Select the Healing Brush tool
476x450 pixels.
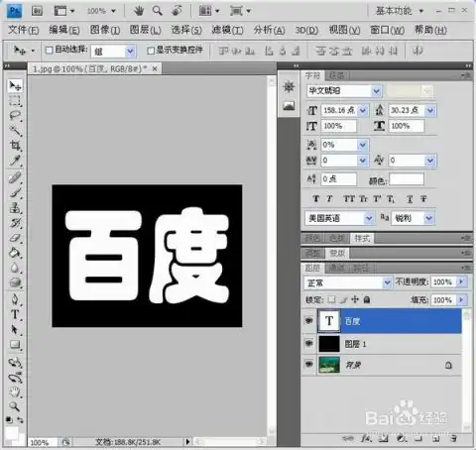click(x=15, y=177)
